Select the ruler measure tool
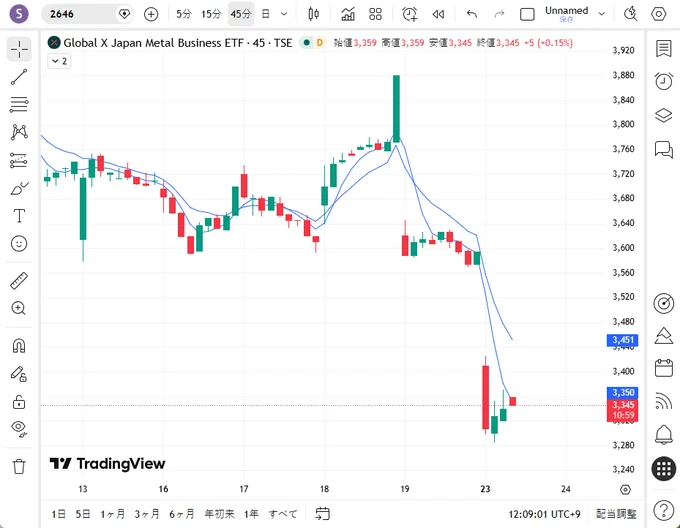Screen dimensions: 680x528 pyautogui.click(x=19, y=280)
